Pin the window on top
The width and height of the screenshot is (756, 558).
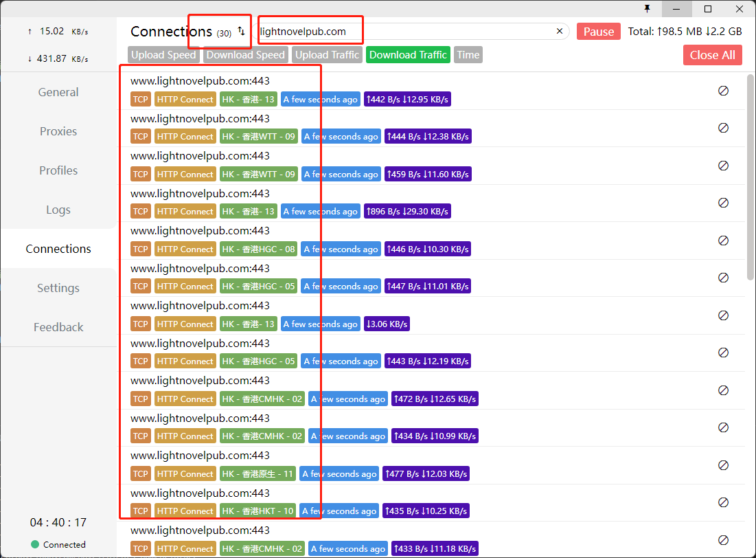[647, 9]
